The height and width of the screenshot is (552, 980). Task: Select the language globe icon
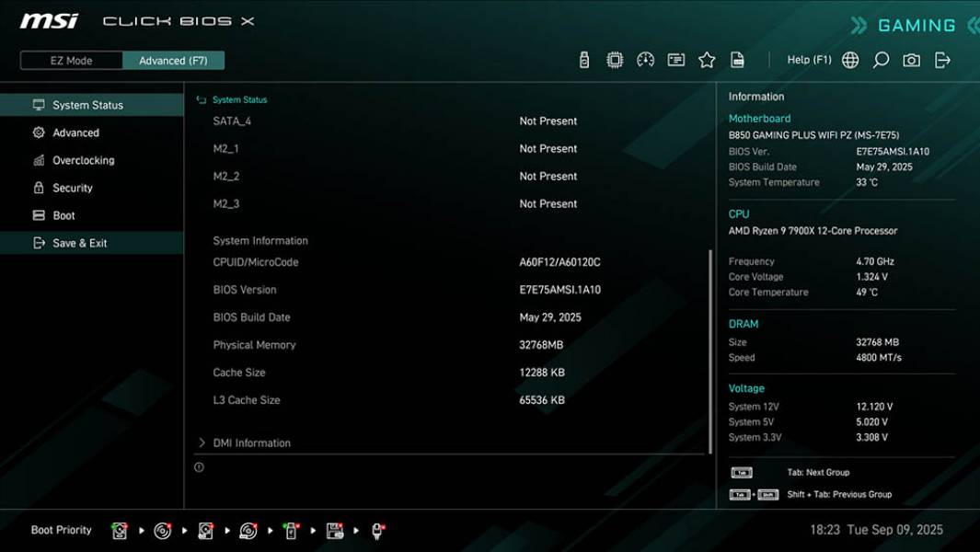pos(850,59)
